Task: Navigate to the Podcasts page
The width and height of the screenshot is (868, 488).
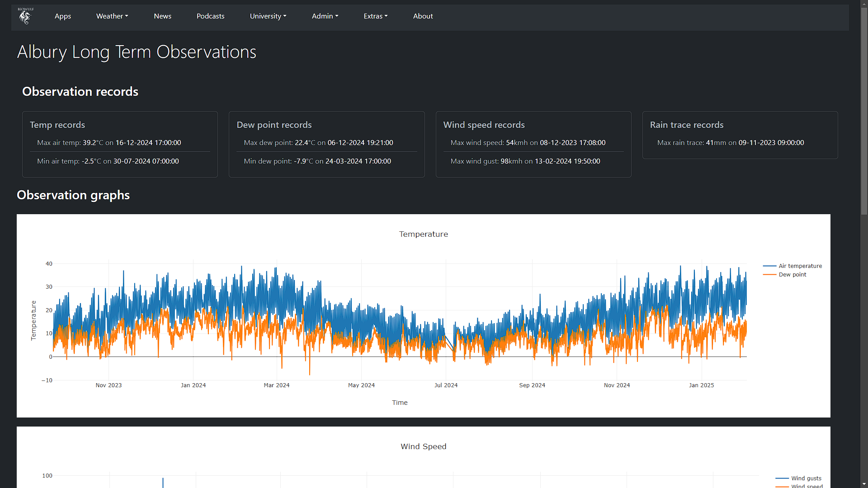Action: click(x=210, y=16)
